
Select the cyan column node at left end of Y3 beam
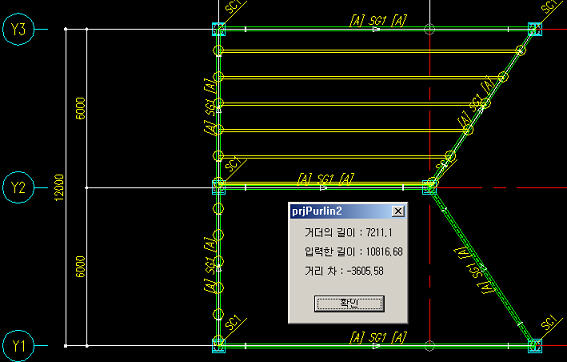[219, 29]
